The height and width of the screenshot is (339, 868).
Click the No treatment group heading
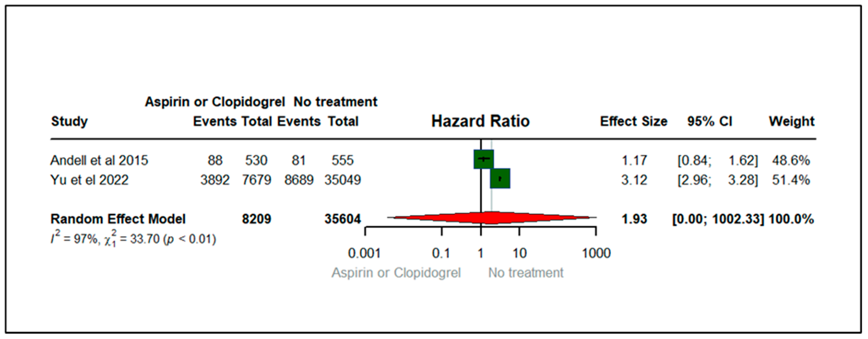(335, 102)
